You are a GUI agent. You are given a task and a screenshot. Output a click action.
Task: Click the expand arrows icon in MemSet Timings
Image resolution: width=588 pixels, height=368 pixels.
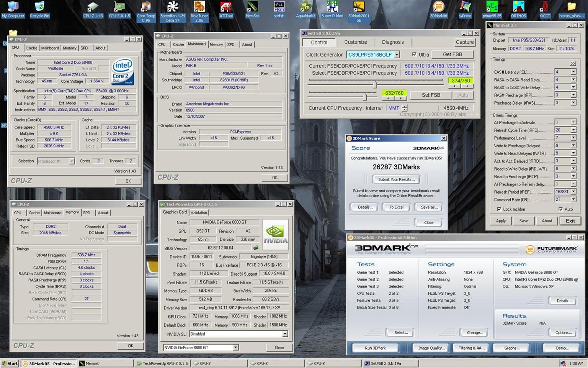coord(573,64)
